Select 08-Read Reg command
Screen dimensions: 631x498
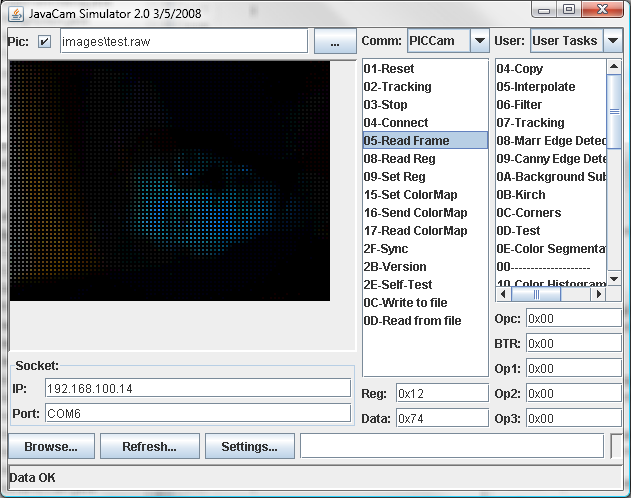coord(425,158)
